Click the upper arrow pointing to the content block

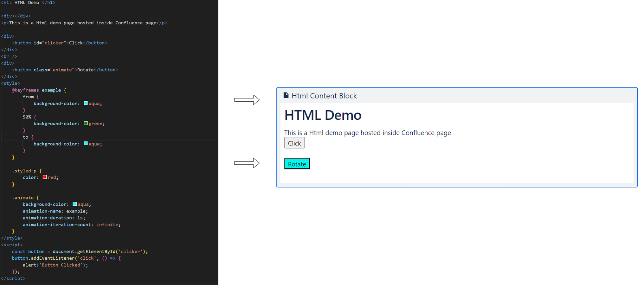point(247,100)
